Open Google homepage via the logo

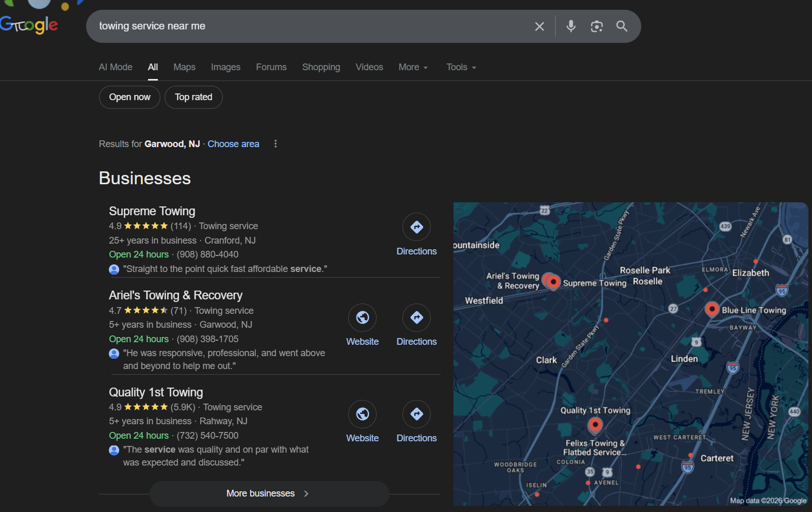click(29, 24)
